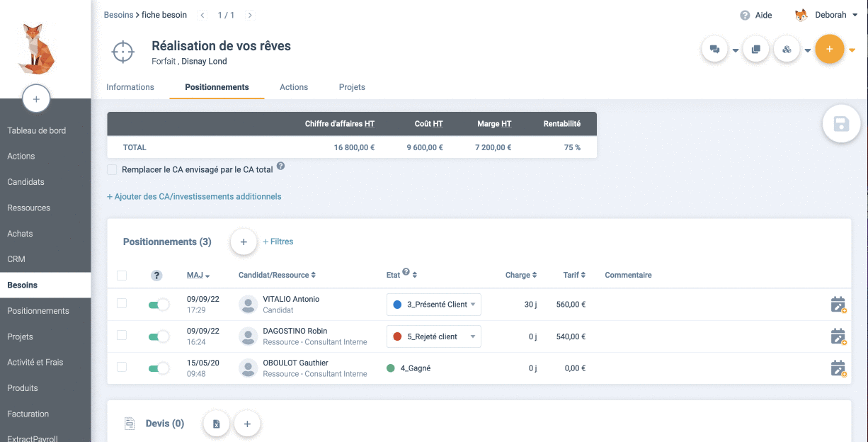
Task: Open the DAGOSTINO Robin resource name
Action: 295,331
